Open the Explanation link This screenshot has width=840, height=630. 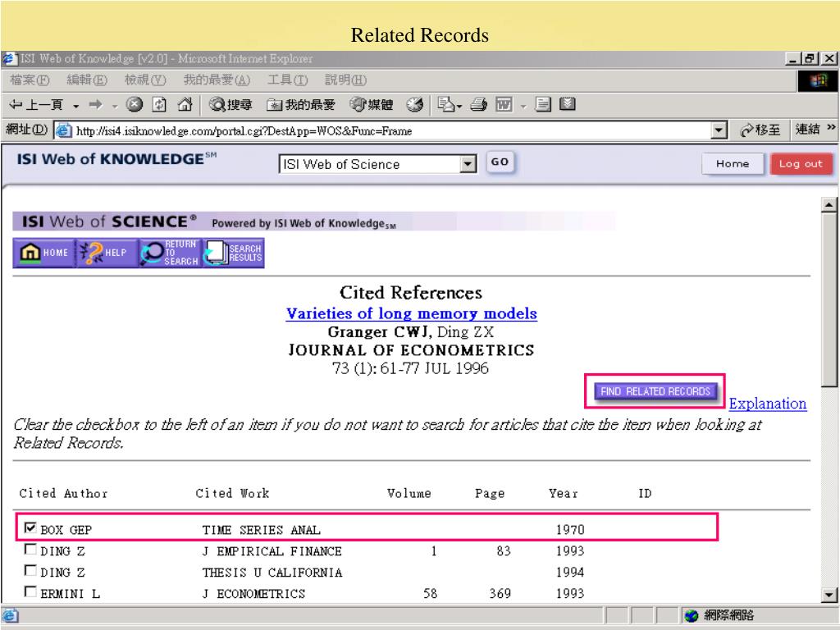tap(767, 404)
